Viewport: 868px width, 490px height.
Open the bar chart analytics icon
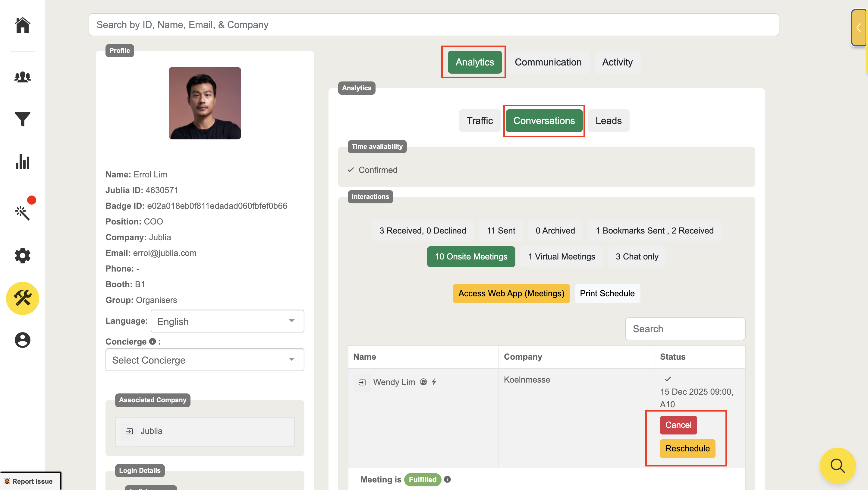click(23, 161)
